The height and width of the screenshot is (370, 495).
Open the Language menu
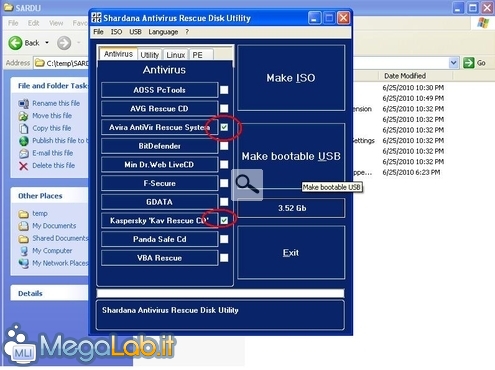click(163, 32)
